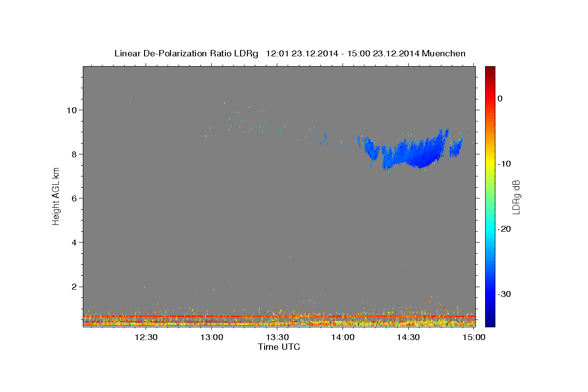This screenshot has height=392, width=588.
Task: Click the red ground clutter band near surface
Action: 279,317
